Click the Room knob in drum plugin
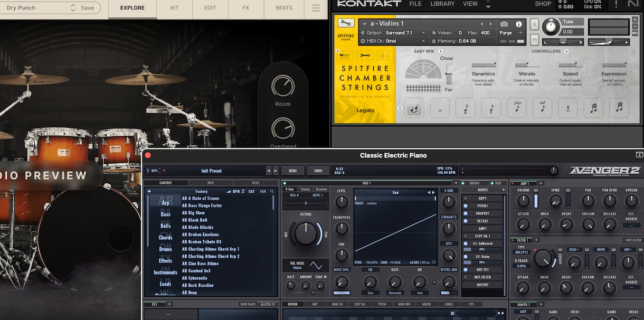This screenshot has height=320, width=644. (283, 86)
